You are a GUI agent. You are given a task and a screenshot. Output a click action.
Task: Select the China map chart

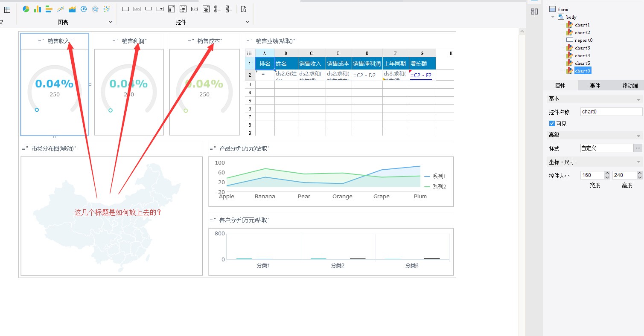(x=112, y=216)
